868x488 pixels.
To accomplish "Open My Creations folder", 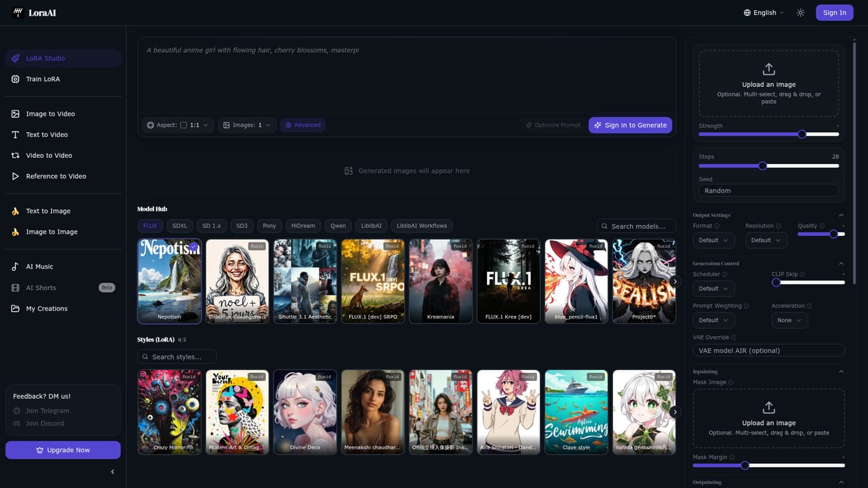I will click(63, 308).
